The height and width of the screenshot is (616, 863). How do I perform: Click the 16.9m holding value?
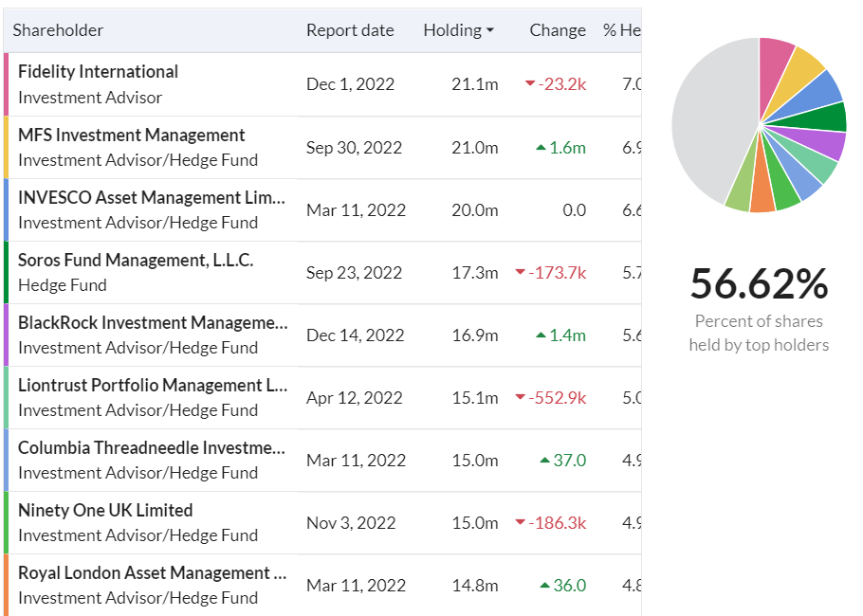pyautogui.click(x=475, y=335)
